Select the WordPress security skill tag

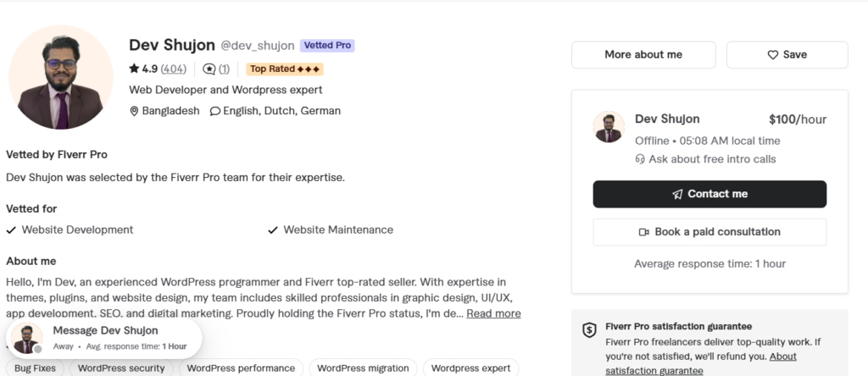[x=121, y=368]
